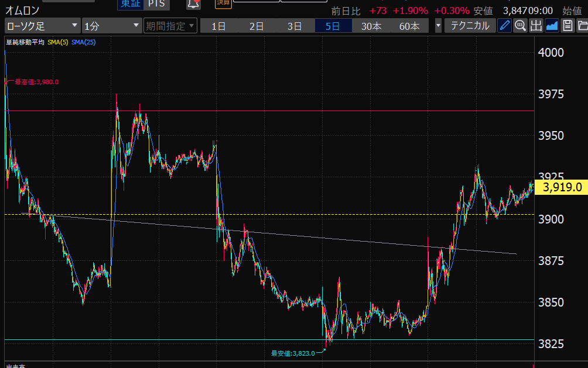
Task: Open the 1分 interval dropdown
Action: click(x=112, y=26)
